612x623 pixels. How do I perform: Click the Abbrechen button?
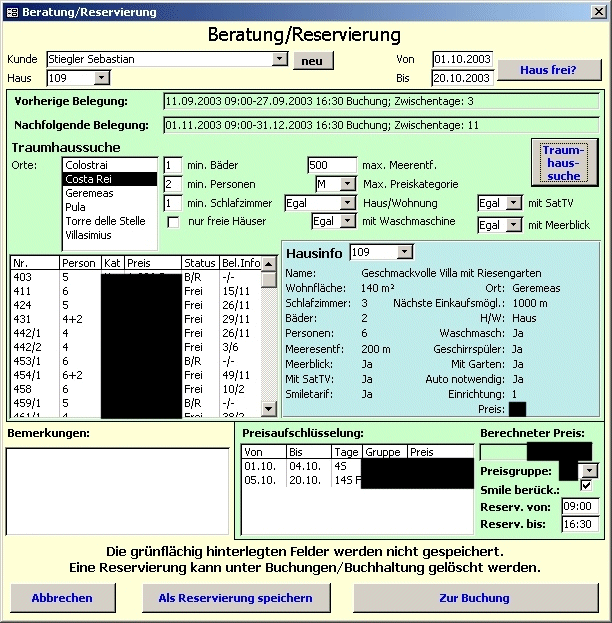62,598
